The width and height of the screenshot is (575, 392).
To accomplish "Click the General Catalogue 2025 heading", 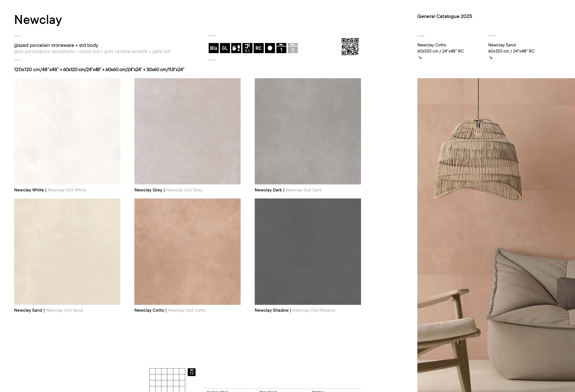I will click(x=445, y=16).
